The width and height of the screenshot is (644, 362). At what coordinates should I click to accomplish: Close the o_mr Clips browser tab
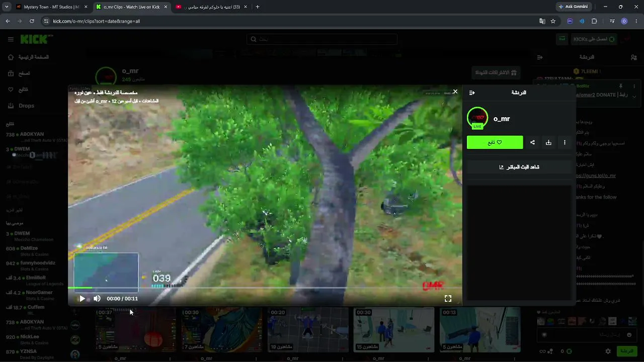(166, 7)
